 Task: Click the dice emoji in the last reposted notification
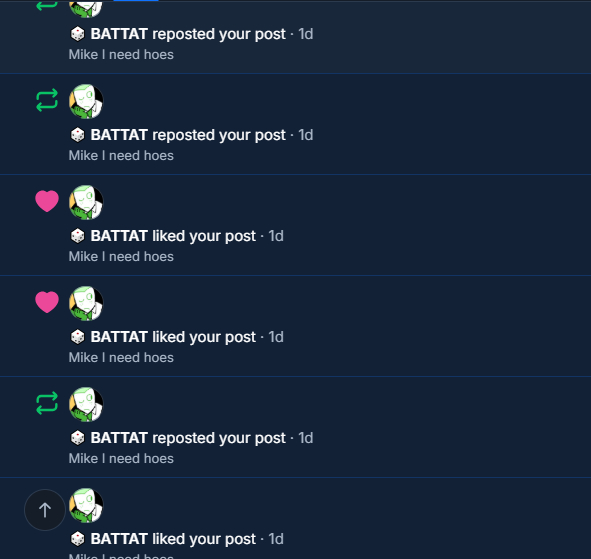[x=78, y=438]
